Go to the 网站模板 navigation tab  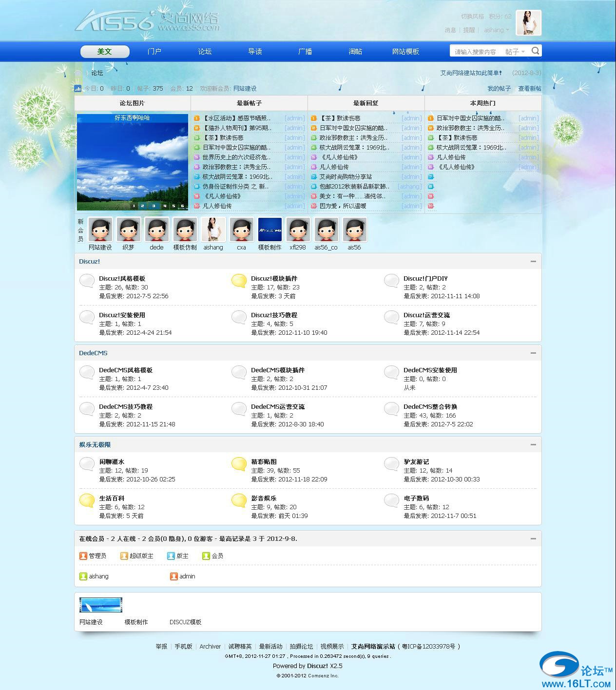click(405, 52)
